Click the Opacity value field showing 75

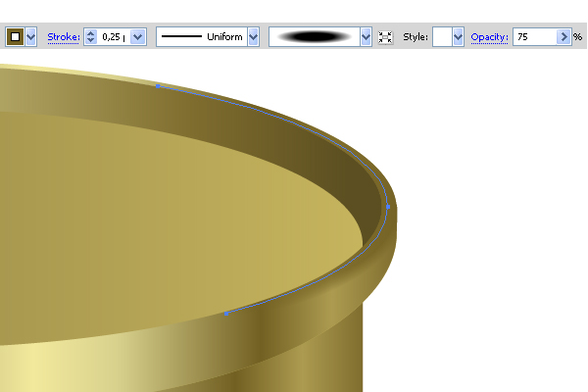pos(534,37)
